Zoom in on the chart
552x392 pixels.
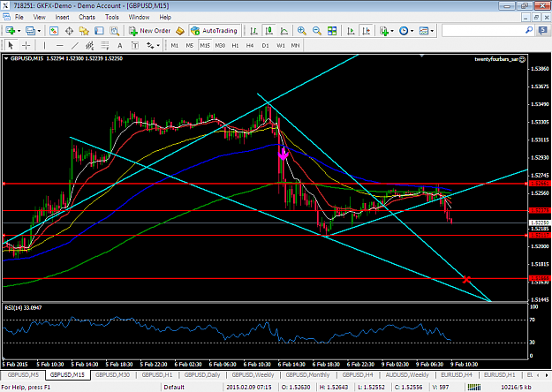(x=301, y=31)
